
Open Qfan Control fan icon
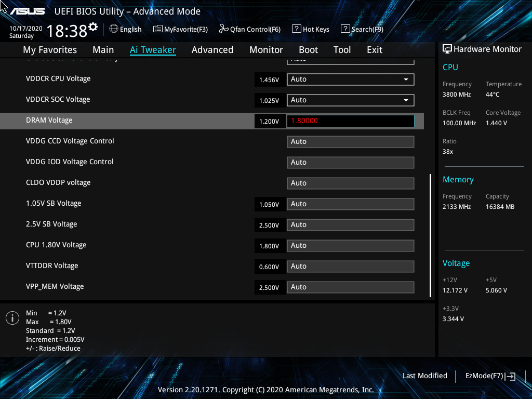[223, 29]
